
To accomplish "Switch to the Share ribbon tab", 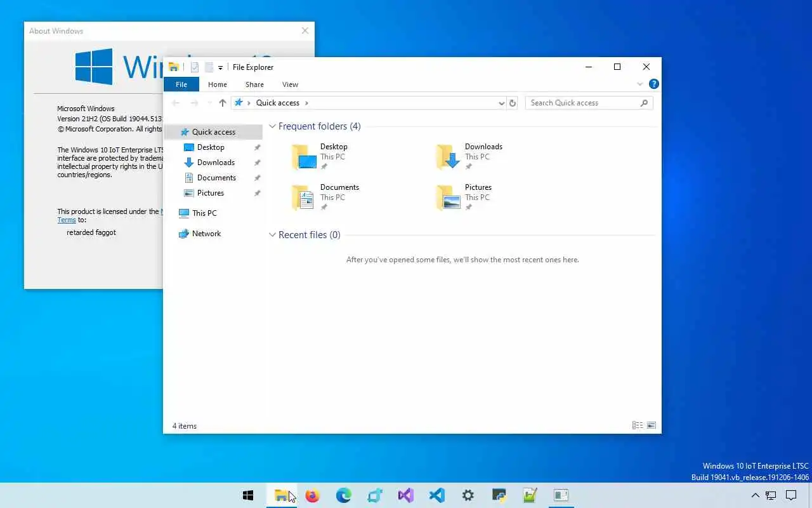I will coord(254,84).
